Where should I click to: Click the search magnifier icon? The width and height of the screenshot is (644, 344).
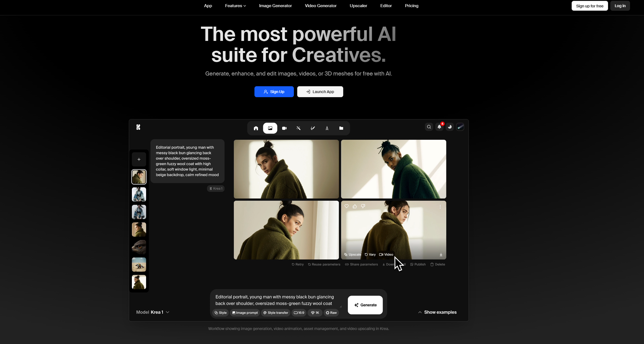click(x=429, y=127)
